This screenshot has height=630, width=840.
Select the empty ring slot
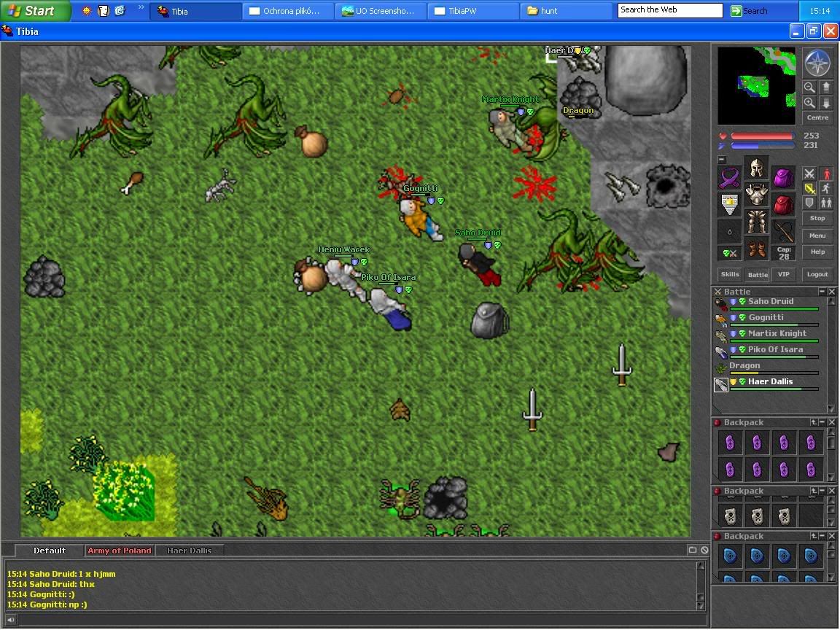(730, 231)
